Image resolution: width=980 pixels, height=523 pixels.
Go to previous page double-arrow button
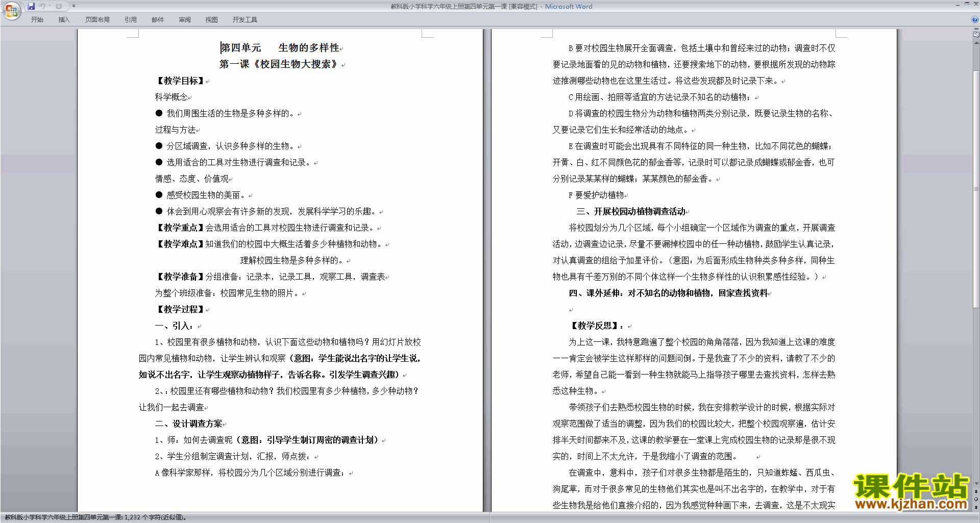click(976, 492)
